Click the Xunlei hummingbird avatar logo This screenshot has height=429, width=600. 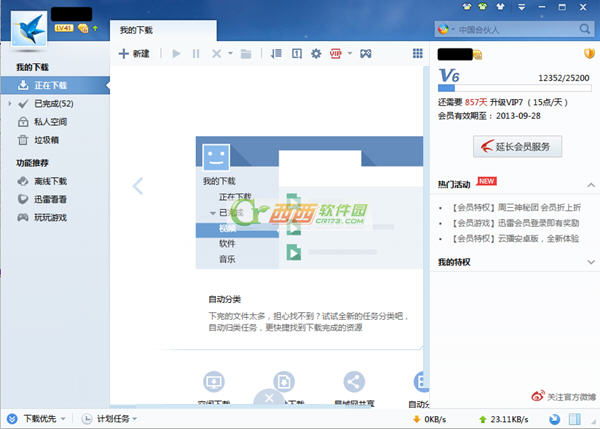point(29,29)
